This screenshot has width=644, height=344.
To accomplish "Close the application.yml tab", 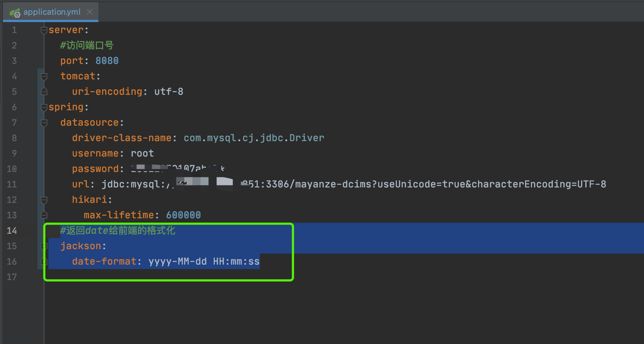I will point(90,12).
